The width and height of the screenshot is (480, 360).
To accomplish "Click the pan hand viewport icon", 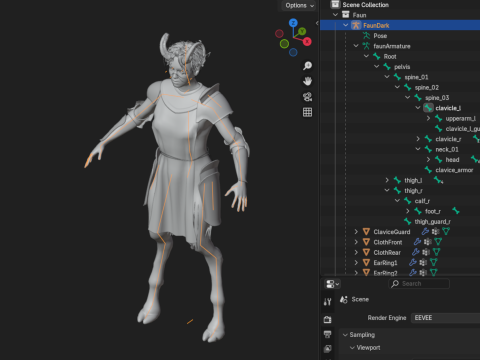I will (x=307, y=81).
